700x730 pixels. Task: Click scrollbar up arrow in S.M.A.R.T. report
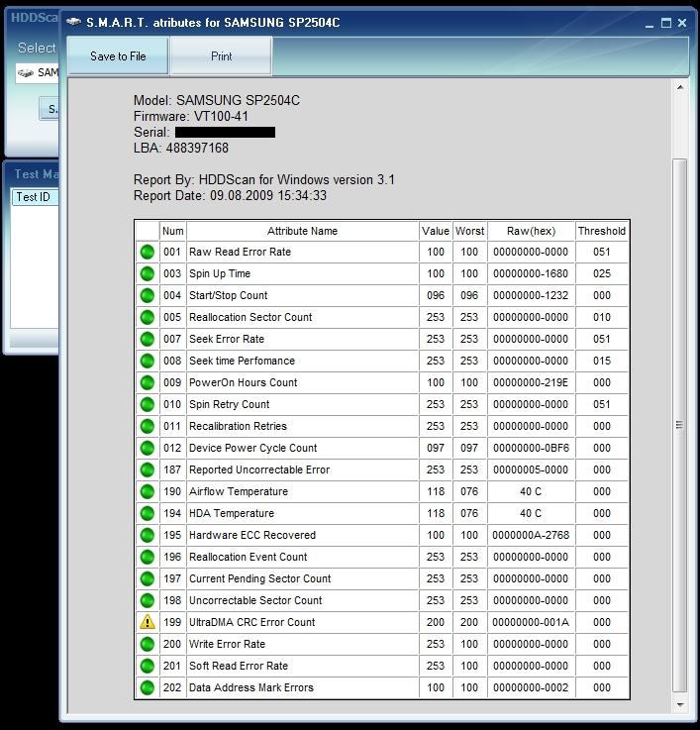point(680,87)
